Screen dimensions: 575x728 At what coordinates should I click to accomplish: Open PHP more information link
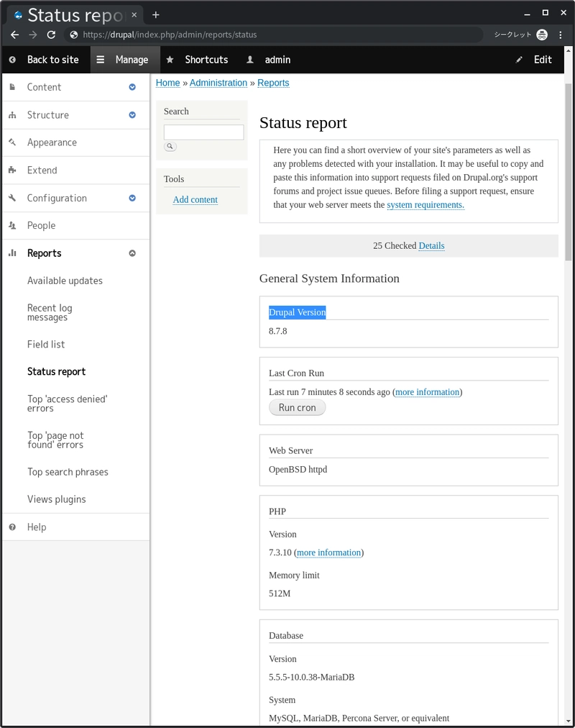tap(328, 552)
